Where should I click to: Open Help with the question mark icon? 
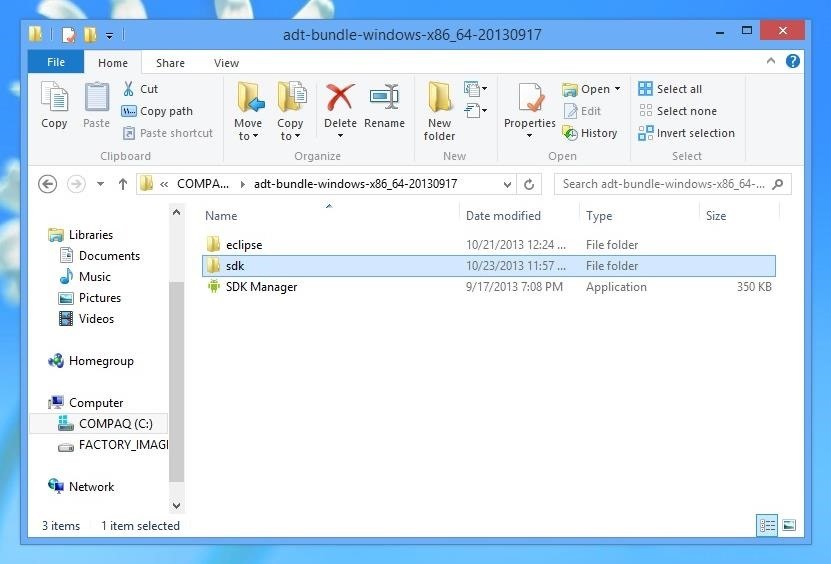792,61
